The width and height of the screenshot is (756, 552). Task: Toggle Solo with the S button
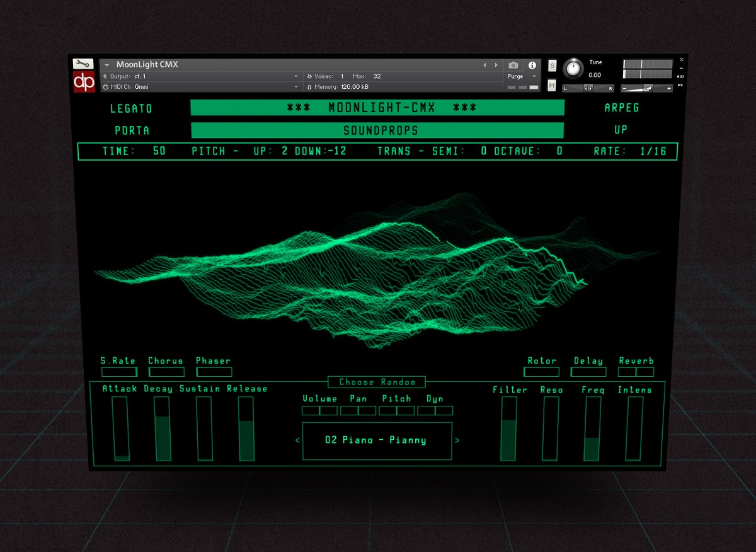coord(552,66)
